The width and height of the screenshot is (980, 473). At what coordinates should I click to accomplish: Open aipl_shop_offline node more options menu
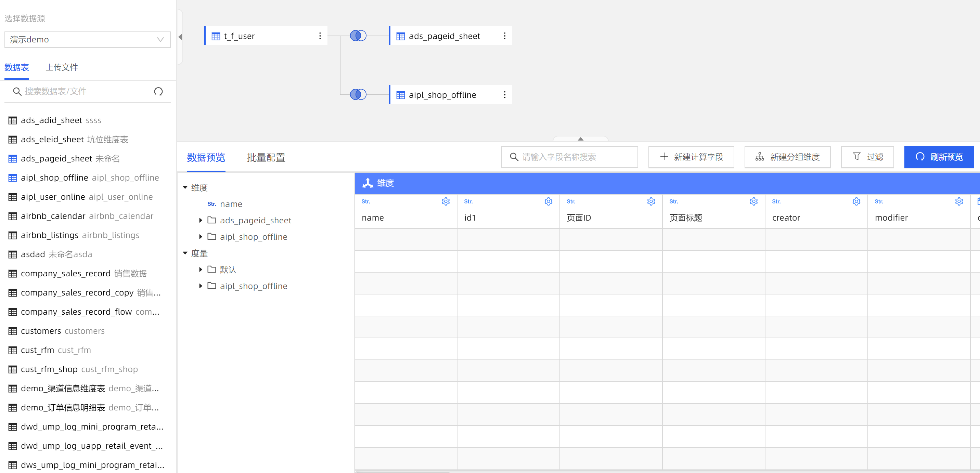tap(504, 95)
